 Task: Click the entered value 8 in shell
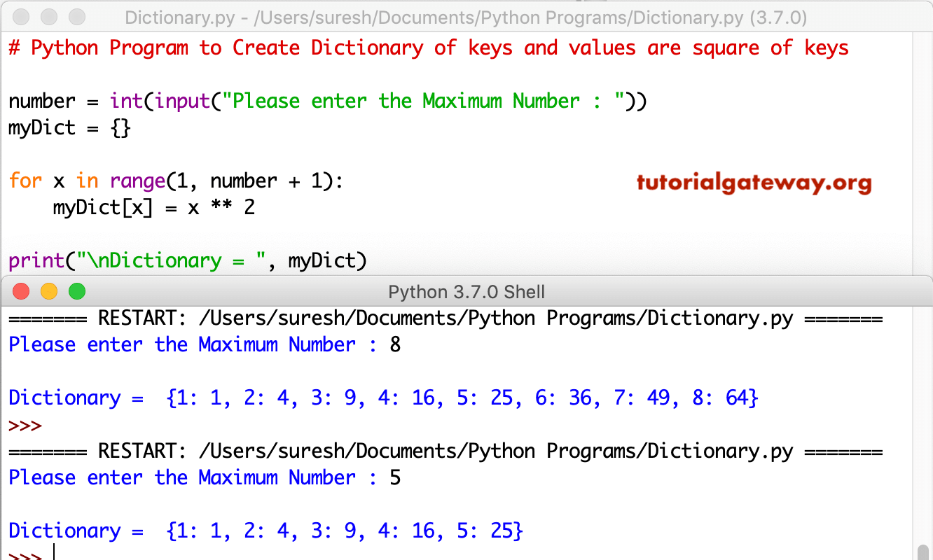(x=396, y=344)
